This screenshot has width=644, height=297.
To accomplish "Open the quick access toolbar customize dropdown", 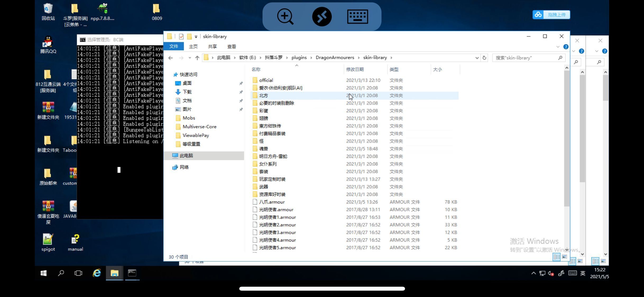I will (x=196, y=37).
